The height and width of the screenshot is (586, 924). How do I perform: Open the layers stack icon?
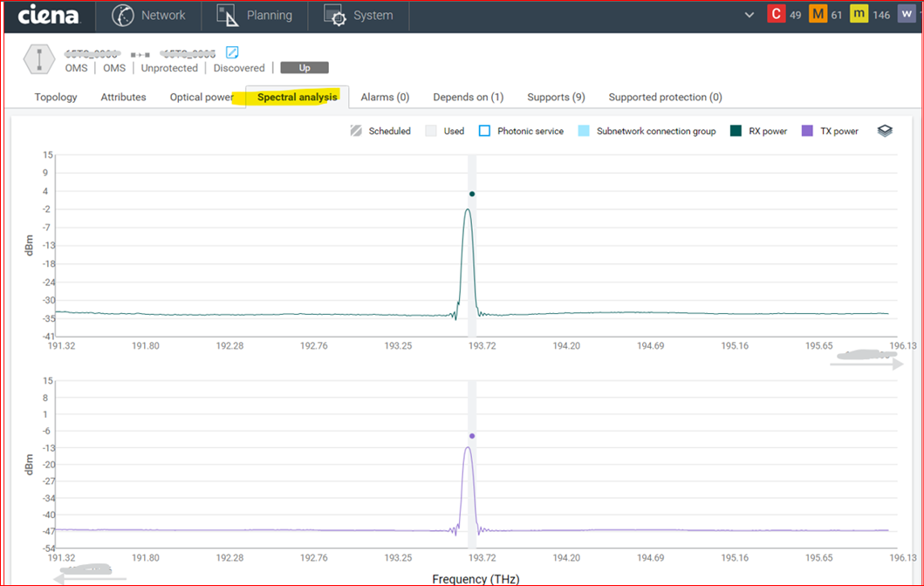[x=885, y=131]
